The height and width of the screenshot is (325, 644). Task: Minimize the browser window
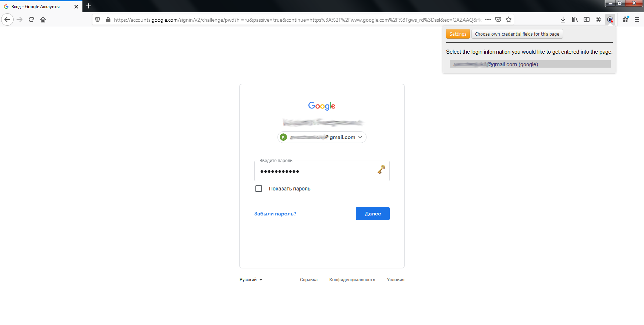click(x=610, y=3)
